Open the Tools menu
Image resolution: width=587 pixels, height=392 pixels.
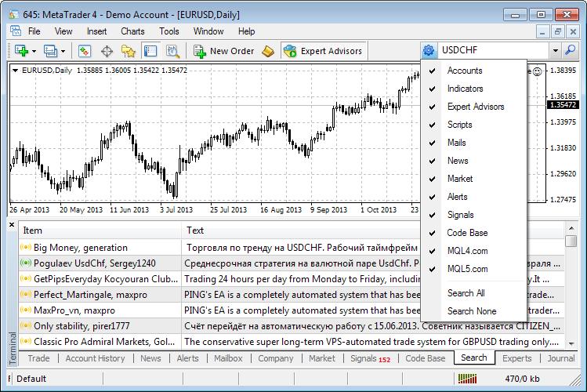coord(168,31)
